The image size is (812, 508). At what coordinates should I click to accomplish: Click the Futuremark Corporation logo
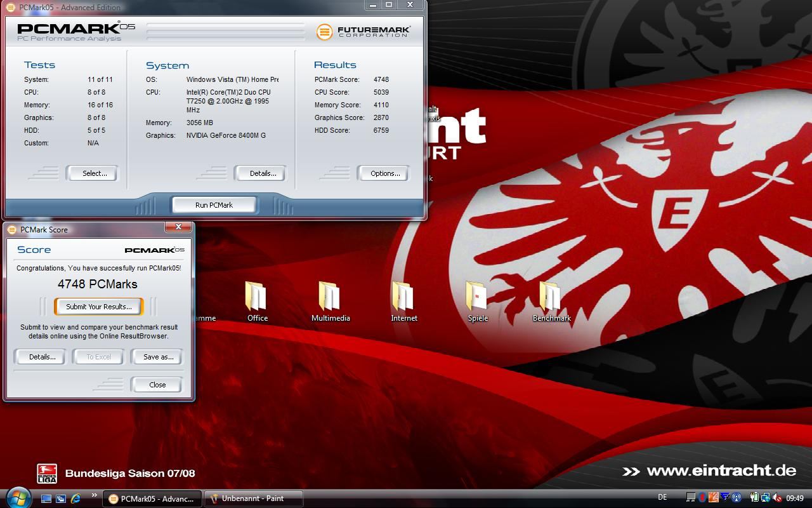click(x=363, y=31)
